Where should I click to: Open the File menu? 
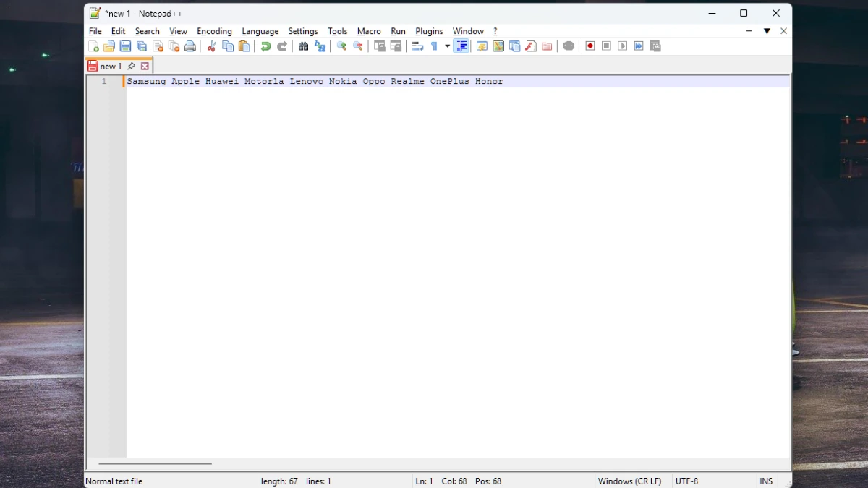[x=95, y=31]
